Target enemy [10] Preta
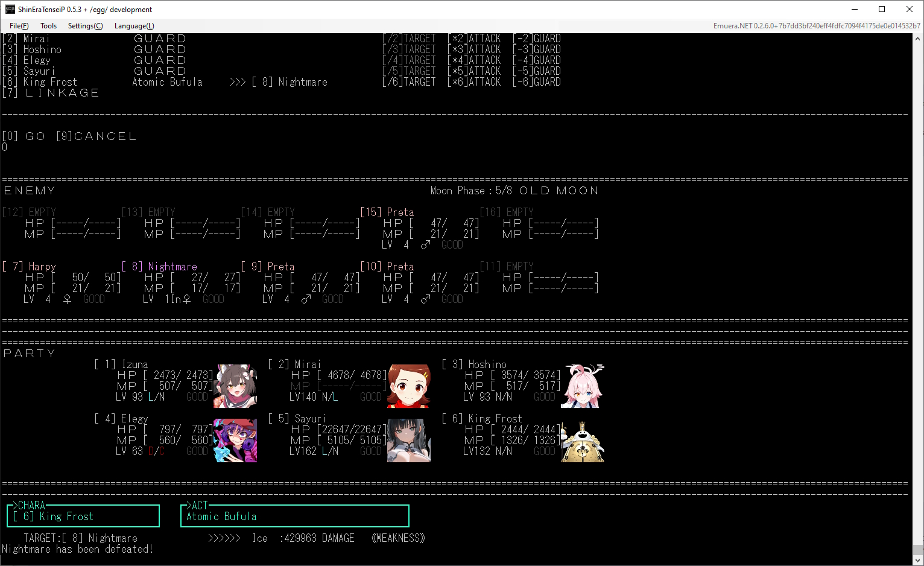The image size is (924, 566). tap(387, 267)
